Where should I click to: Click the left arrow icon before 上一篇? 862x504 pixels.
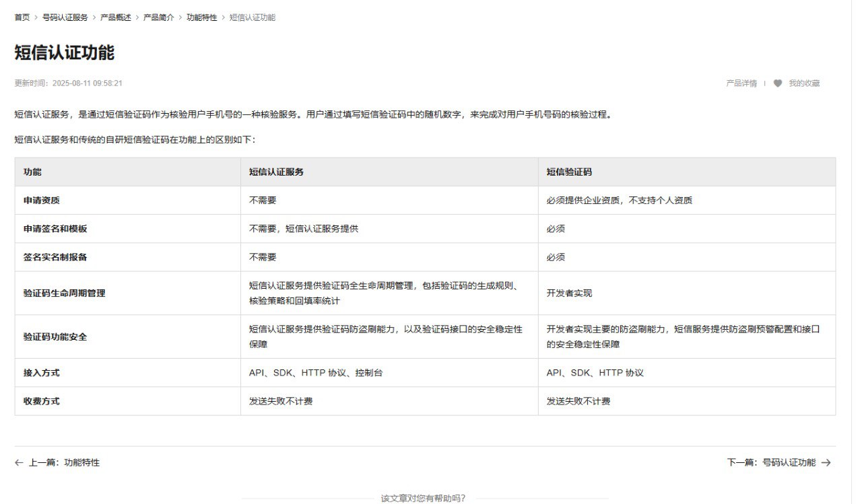(x=19, y=463)
